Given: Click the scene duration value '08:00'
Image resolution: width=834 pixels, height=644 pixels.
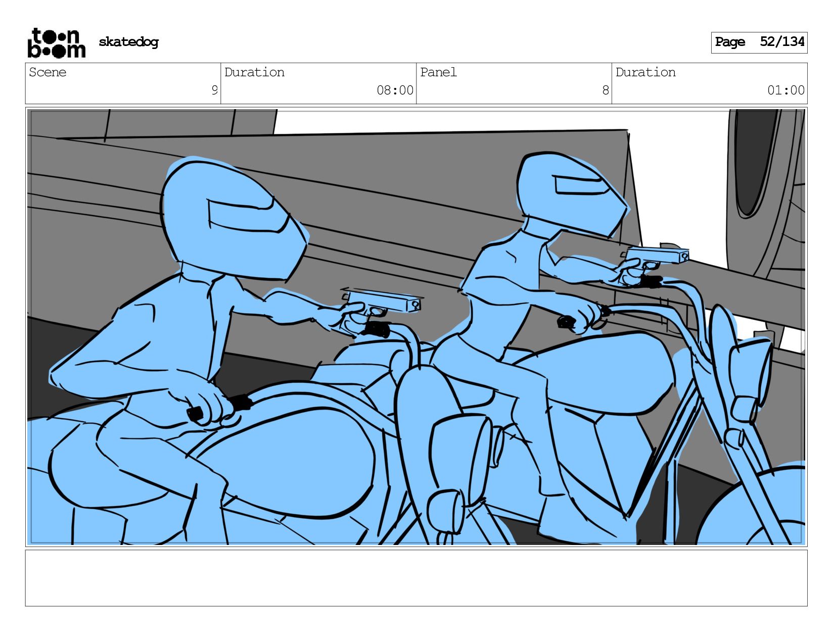Looking at the screenshot, I should (395, 90).
